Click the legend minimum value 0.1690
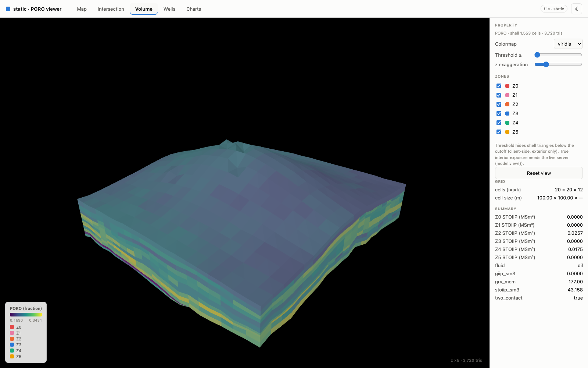The width and height of the screenshot is (588, 368). pyautogui.click(x=16, y=321)
